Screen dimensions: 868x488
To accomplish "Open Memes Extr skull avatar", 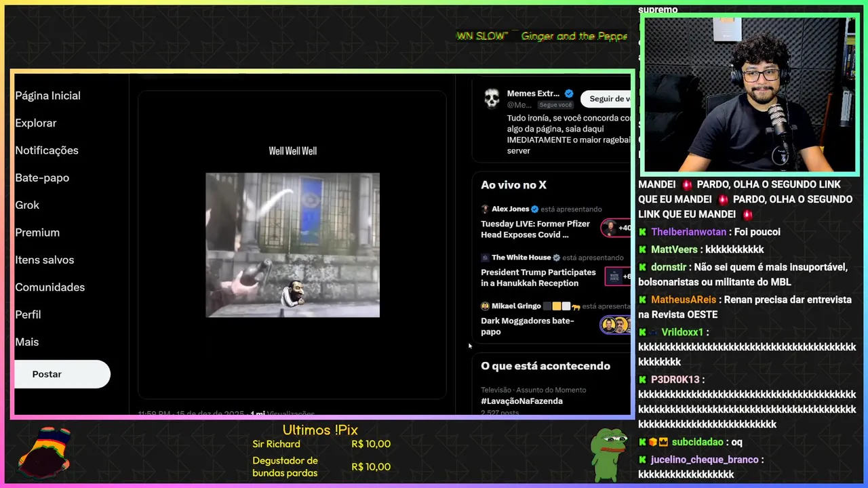I will [492, 98].
